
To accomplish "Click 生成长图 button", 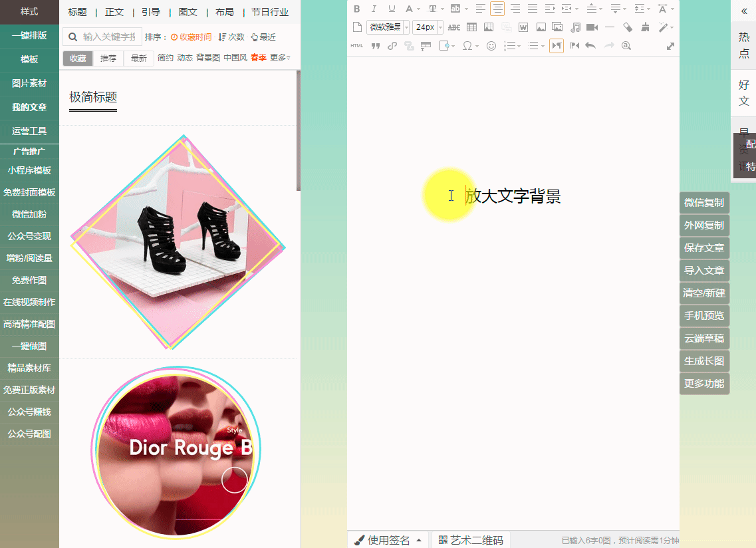I will point(704,361).
